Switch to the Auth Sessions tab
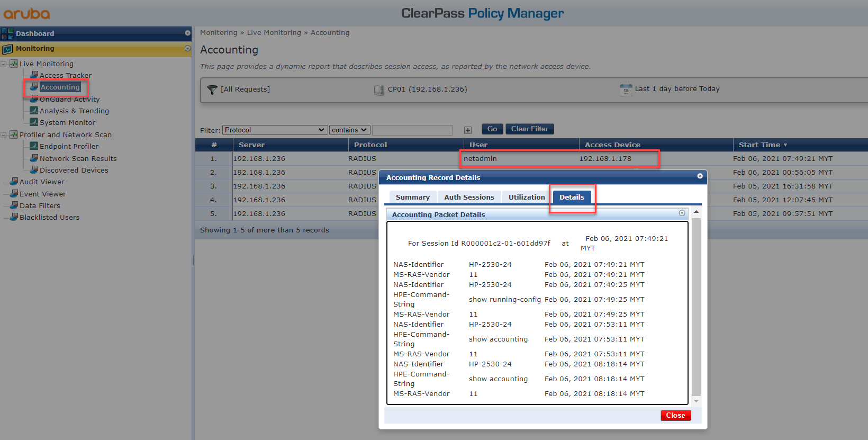 point(469,197)
